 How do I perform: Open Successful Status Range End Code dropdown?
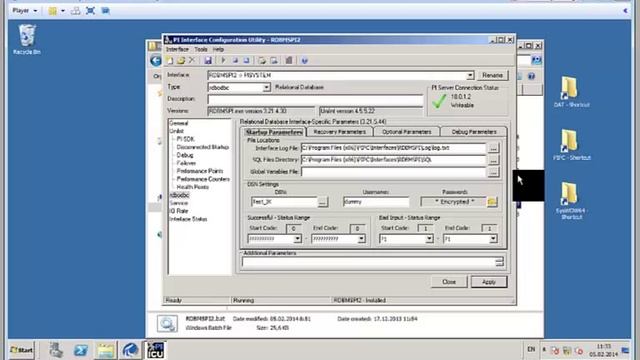pyautogui.click(x=361, y=239)
